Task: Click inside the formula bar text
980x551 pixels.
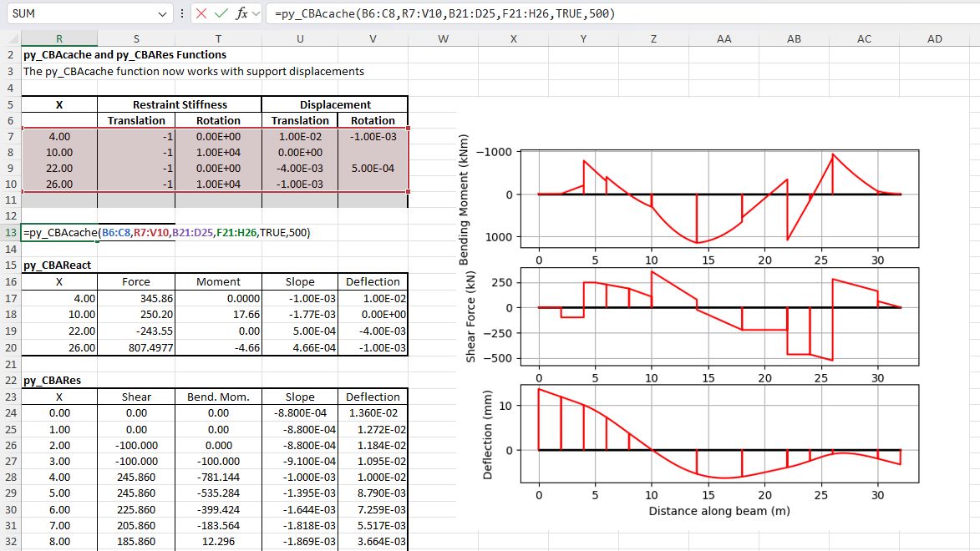Action: click(585, 14)
